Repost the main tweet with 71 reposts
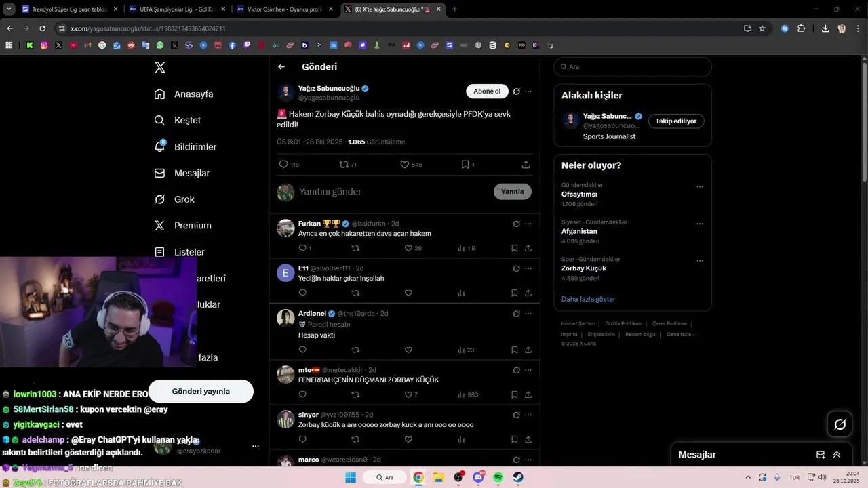The width and height of the screenshot is (868, 488). pyautogui.click(x=344, y=165)
